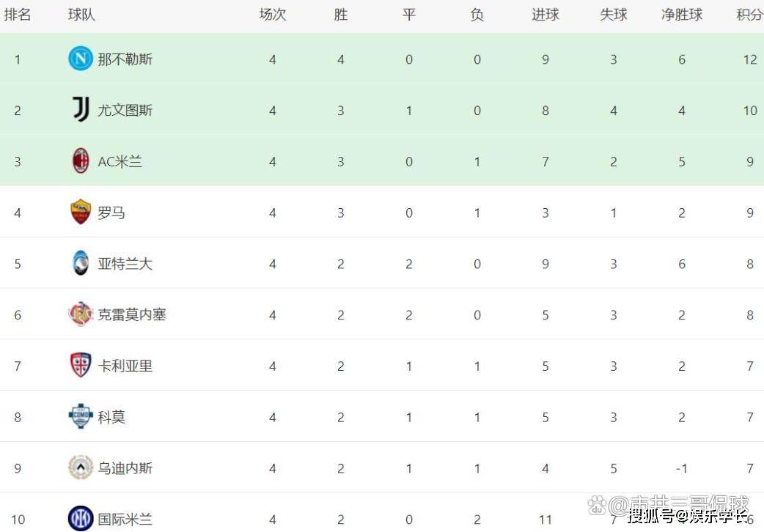Open the 那不勒斯 team link
Viewport: 764px width, 532px height.
(x=125, y=59)
